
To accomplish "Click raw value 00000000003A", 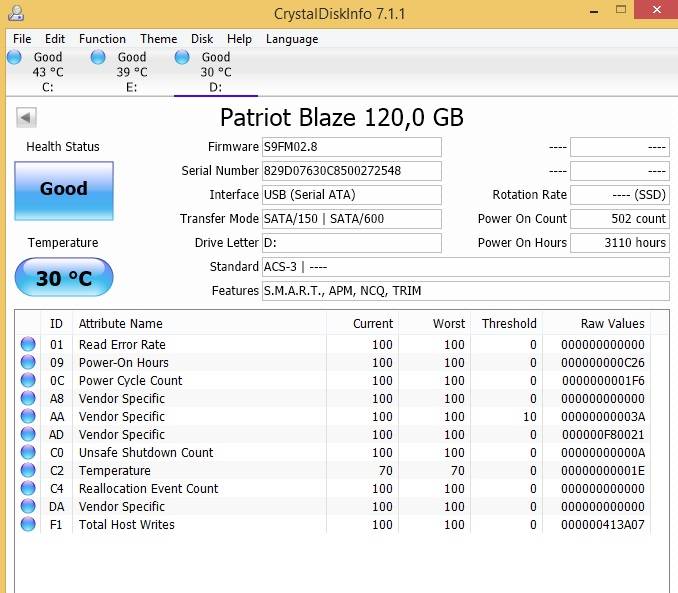I will (x=603, y=417).
